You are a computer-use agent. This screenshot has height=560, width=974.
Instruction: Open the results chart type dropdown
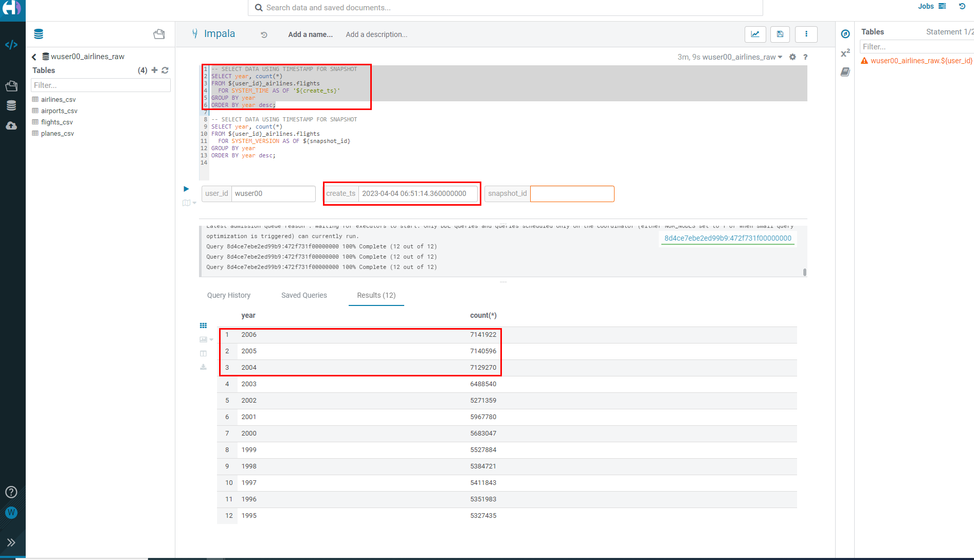click(206, 339)
